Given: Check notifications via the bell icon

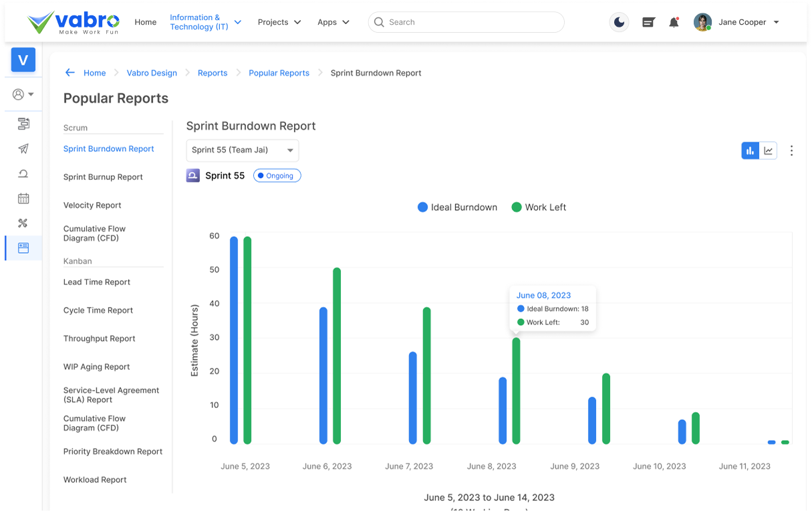Looking at the screenshot, I should [674, 22].
